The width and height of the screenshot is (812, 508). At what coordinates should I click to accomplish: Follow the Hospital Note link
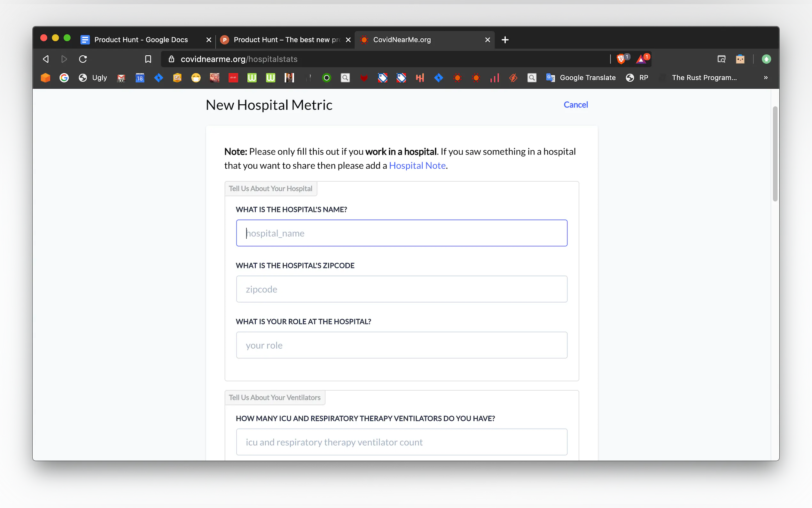(417, 166)
